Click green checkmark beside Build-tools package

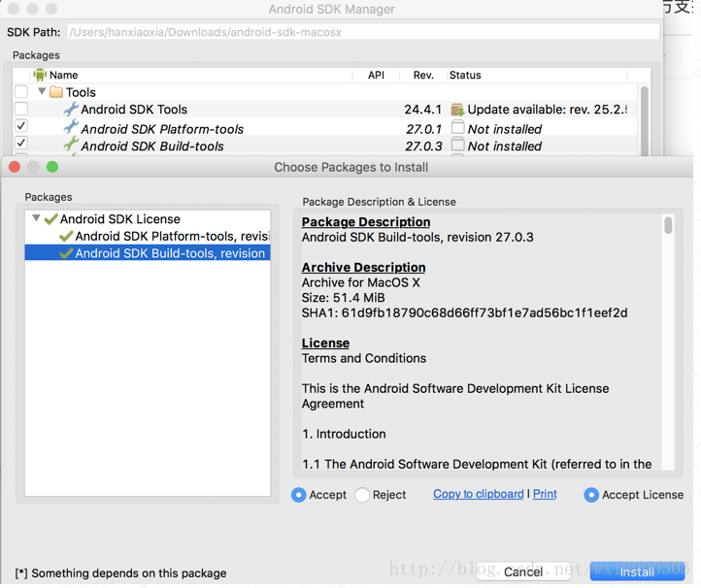pyautogui.click(x=66, y=253)
